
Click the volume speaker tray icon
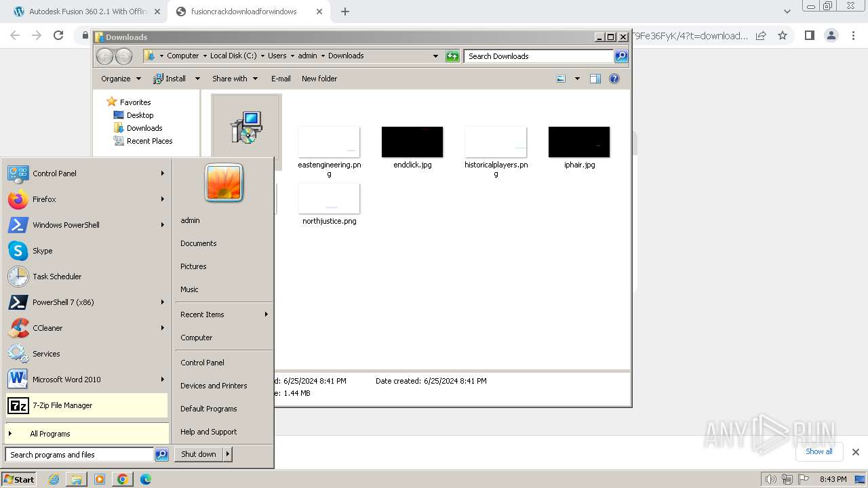(770, 479)
